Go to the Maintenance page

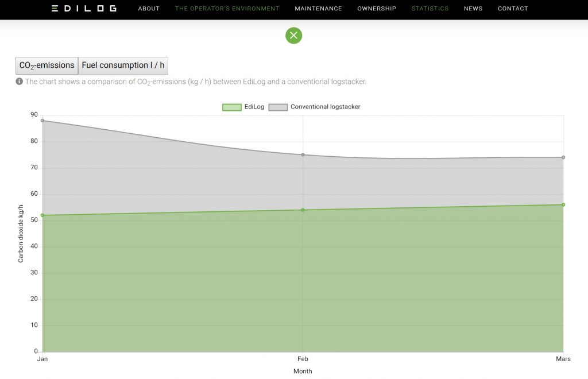[318, 9]
